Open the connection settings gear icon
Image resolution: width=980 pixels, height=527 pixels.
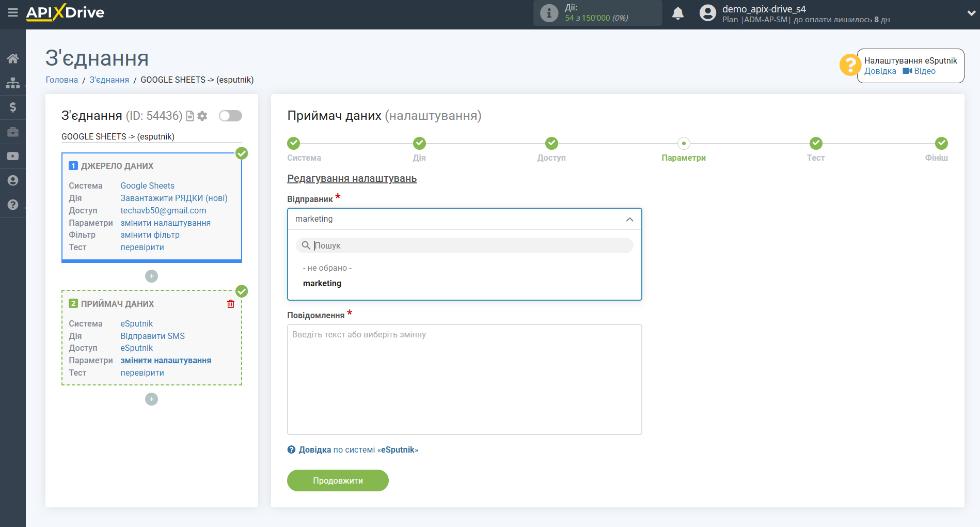(202, 116)
